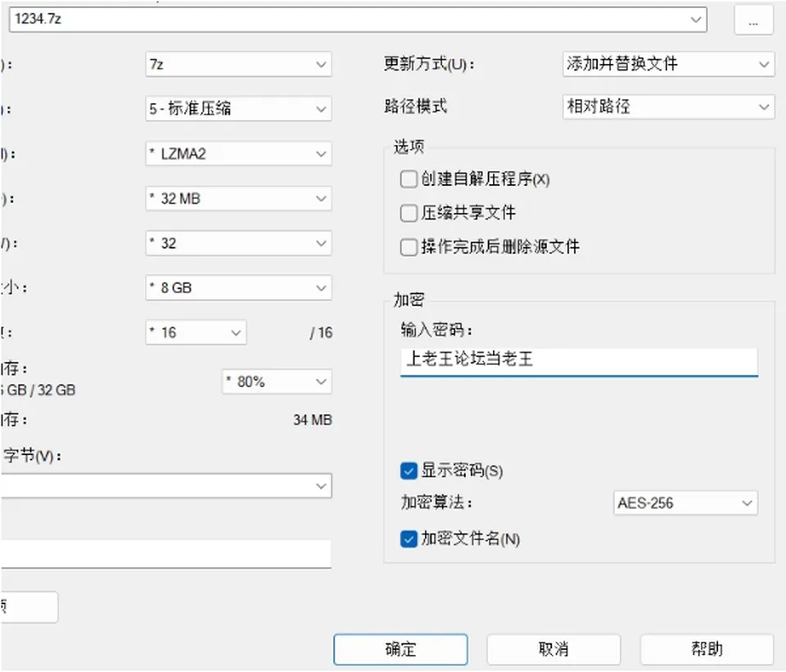Confirm with the 确定 button
Screen dimensions: 786x672
400,649
